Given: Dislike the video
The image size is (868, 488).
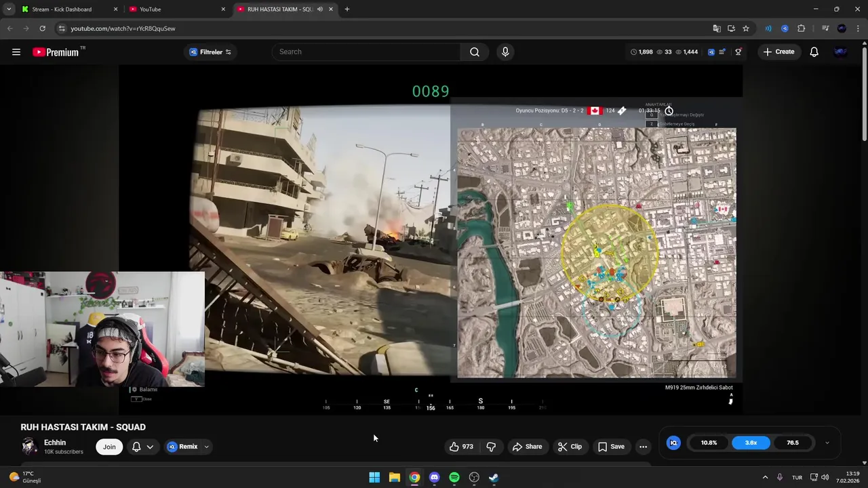Looking at the screenshot, I should tap(491, 447).
